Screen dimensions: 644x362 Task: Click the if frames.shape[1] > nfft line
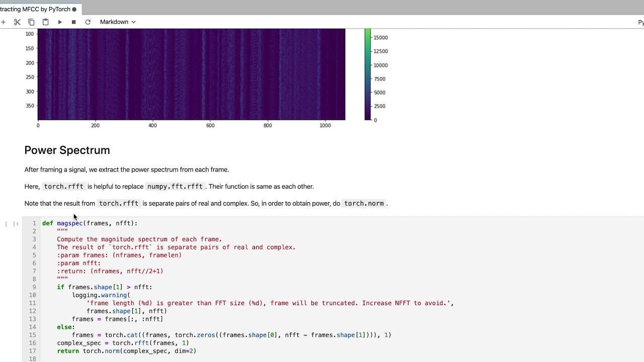click(104, 287)
